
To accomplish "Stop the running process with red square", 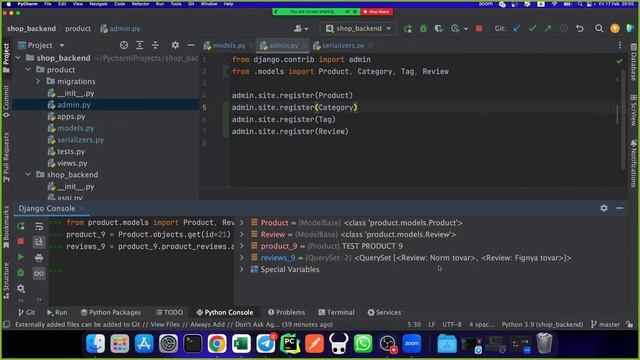I will click(479, 29).
